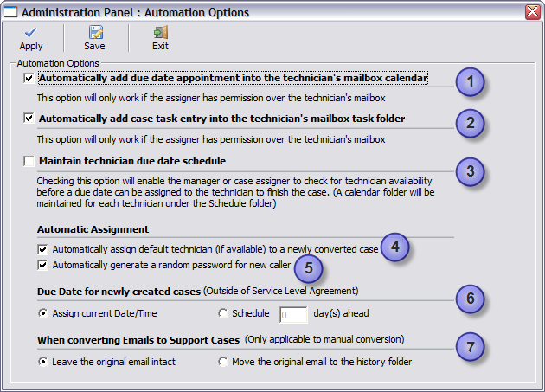Screen dimensions: 545x392
Task: Uncheck auto add due date appointment option
Action: pyautogui.click(x=29, y=78)
